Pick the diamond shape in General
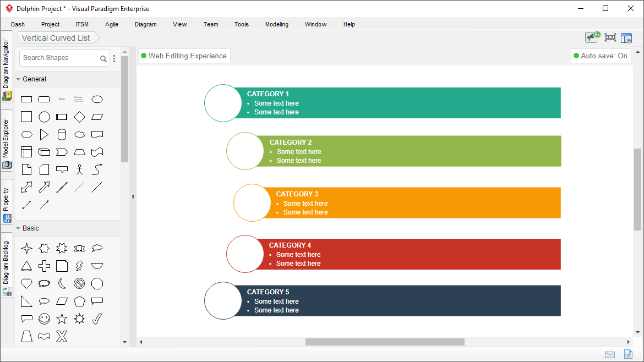The height and width of the screenshot is (362, 644). pos(79,117)
